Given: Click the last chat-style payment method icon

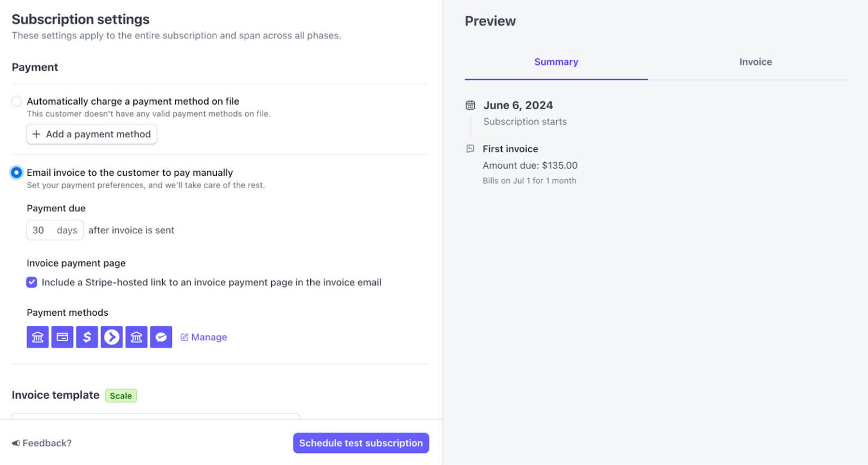Looking at the screenshot, I should point(161,337).
